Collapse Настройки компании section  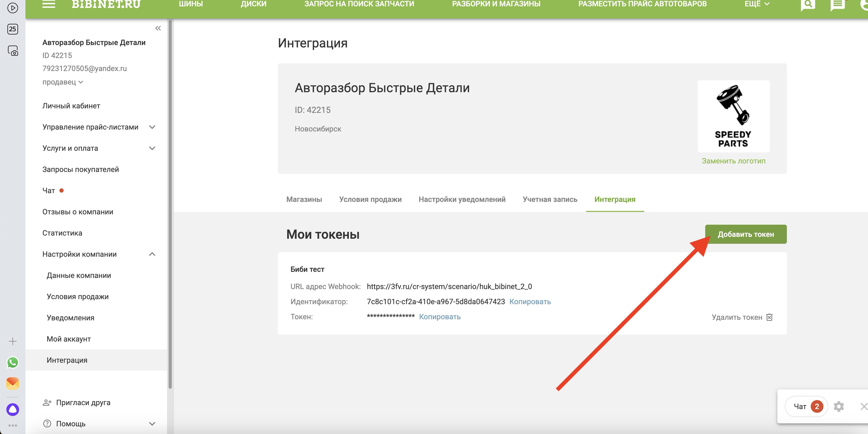[152, 254]
